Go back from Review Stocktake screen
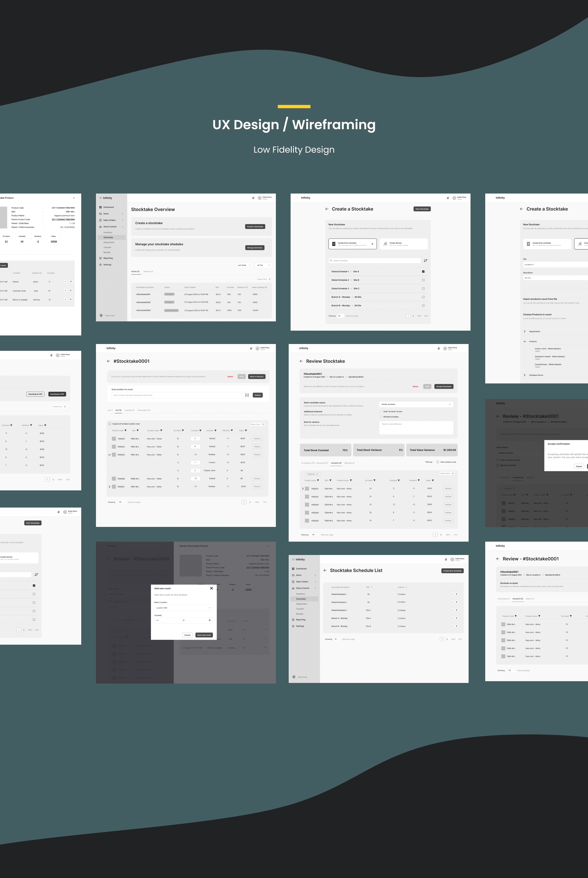Screen dimensions: 588x878 coord(301,361)
